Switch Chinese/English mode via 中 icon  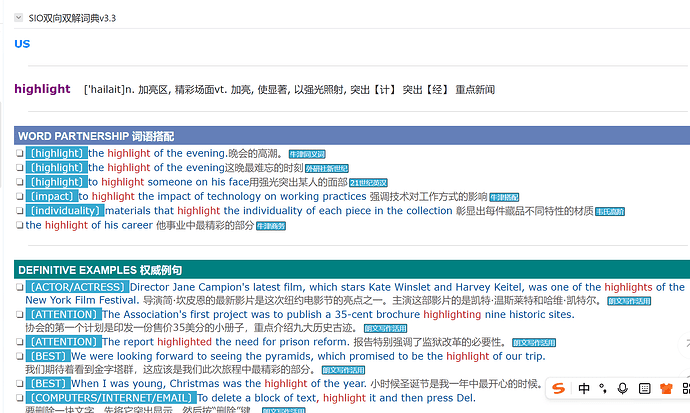pos(584,389)
